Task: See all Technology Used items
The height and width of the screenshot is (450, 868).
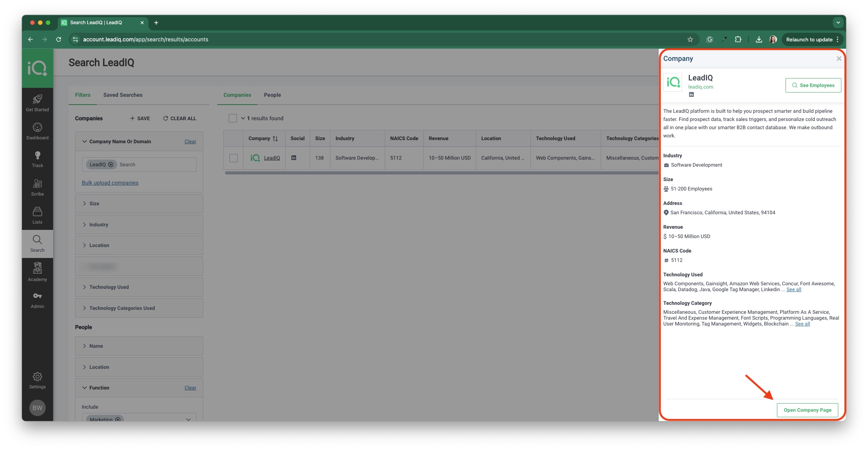Action: (x=794, y=290)
